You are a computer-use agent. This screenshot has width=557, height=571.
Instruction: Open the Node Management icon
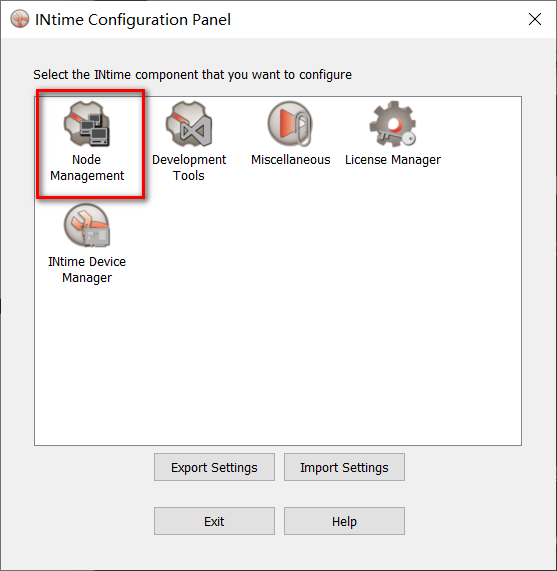coord(87,124)
